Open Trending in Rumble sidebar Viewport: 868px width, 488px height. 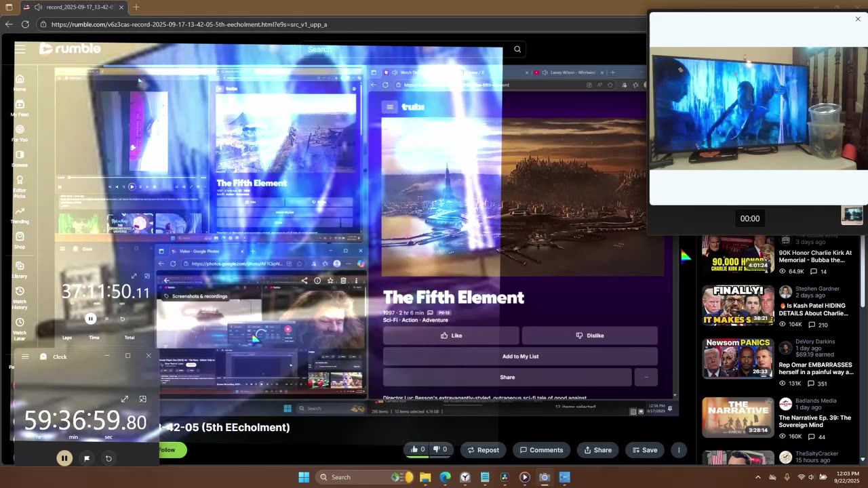pyautogui.click(x=20, y=216)
